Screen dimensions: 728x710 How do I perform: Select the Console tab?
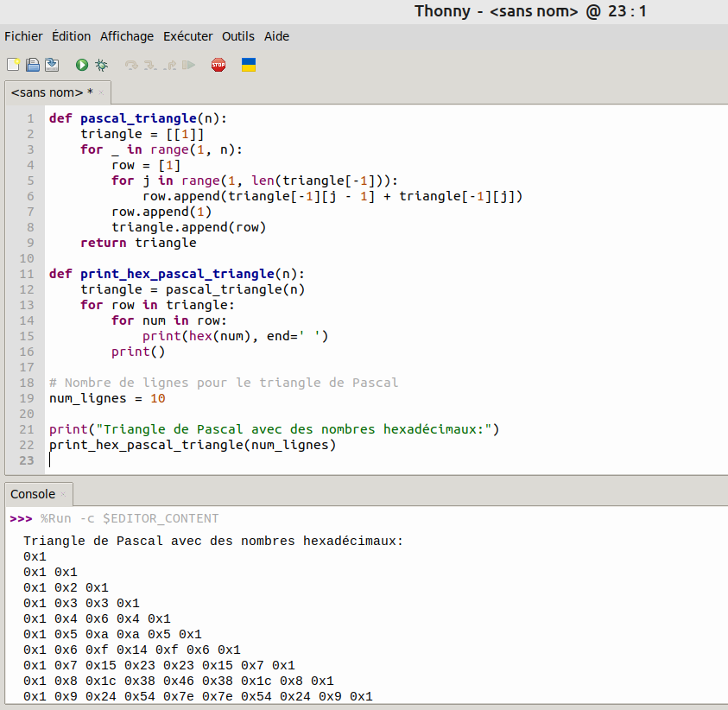pos(33,494)
